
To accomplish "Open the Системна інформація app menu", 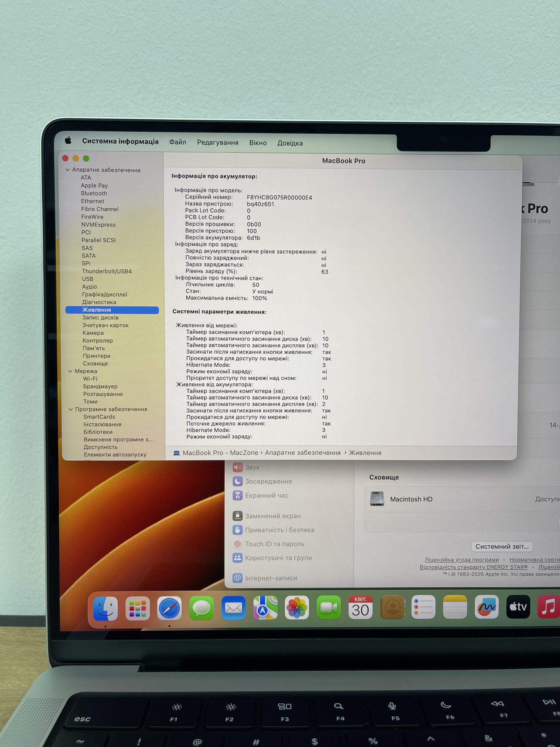I will pyautogui.click(x=120, y=141).
